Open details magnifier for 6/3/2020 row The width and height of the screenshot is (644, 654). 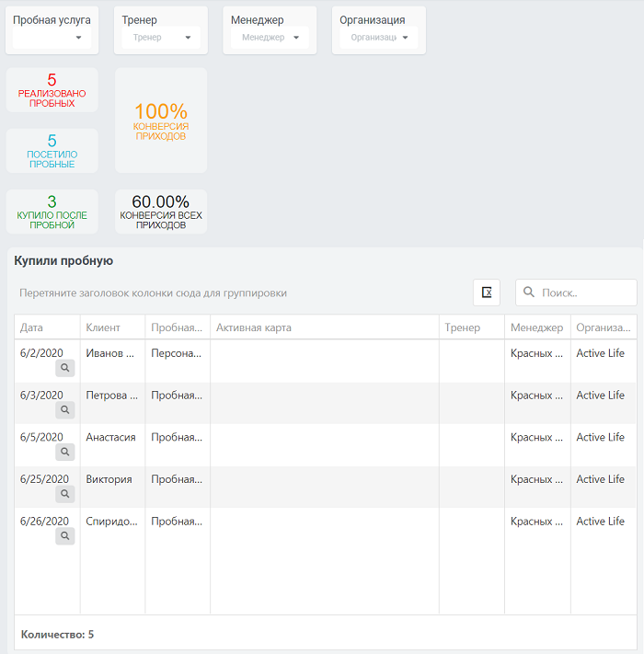click(65, 409)
